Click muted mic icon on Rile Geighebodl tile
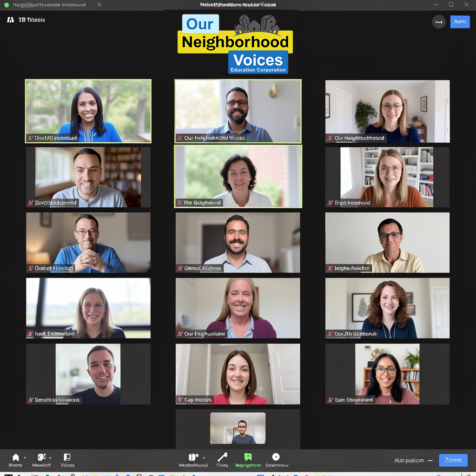The height and width of the screenshot is (476, 476). click(x=180, y=203)
